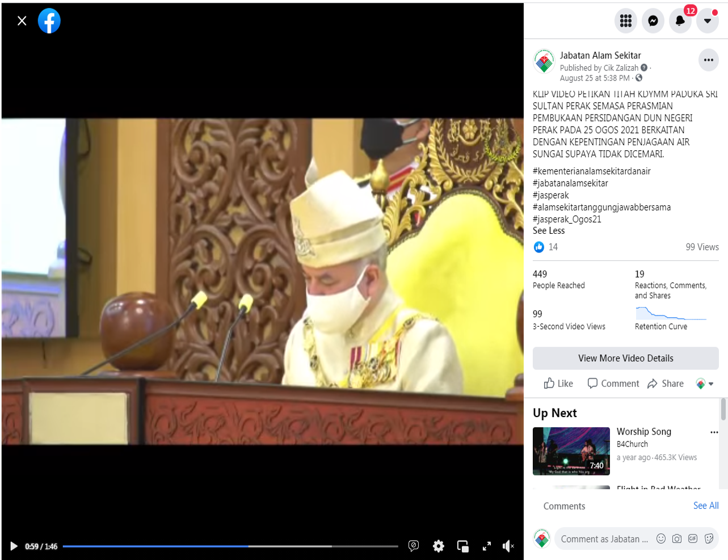Click the Comment button
The width and height of the screenshot is (728, 560).
coord(613,384)
